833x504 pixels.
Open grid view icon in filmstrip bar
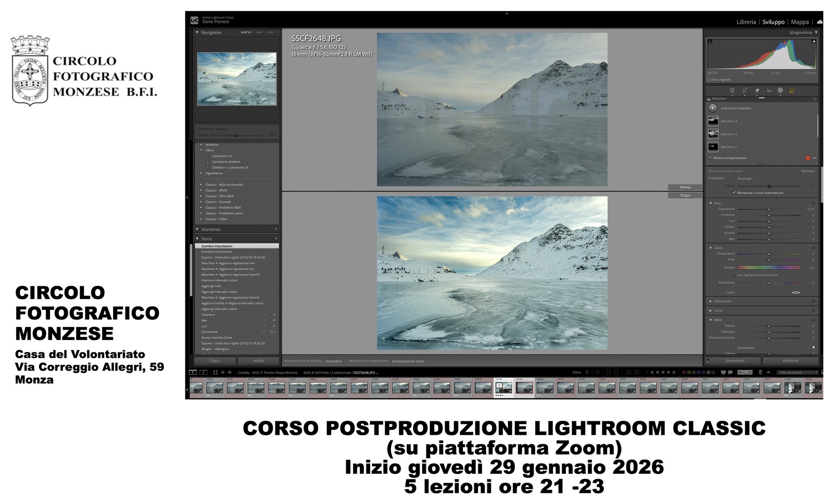click(216, 372)
